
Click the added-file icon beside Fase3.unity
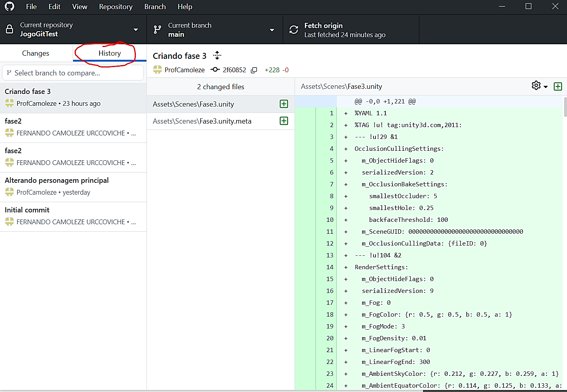[283, 104]
